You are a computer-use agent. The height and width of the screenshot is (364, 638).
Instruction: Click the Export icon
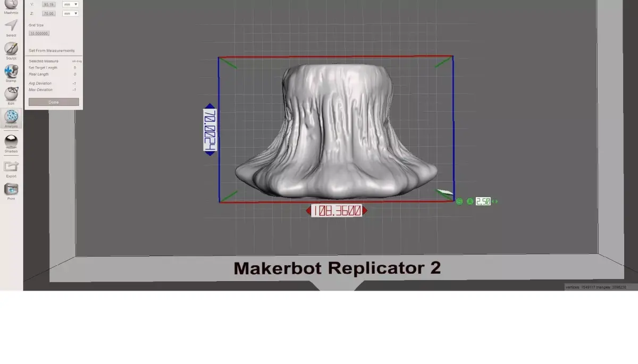[x=11, y=167]
